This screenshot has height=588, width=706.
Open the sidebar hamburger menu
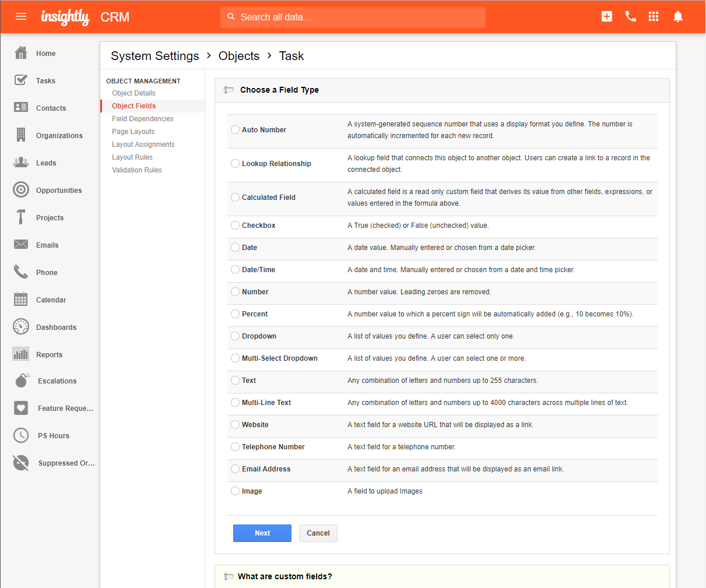[x=21, y=16]
